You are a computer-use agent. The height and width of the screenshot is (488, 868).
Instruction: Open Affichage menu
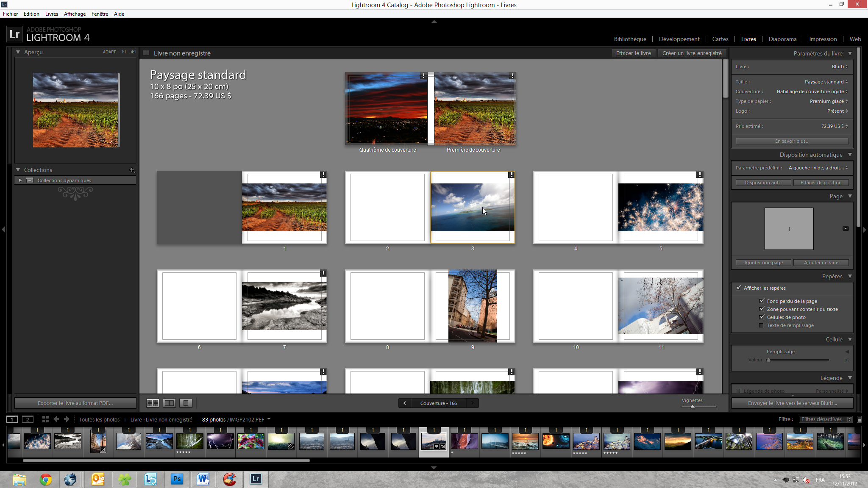coord(75,14)
